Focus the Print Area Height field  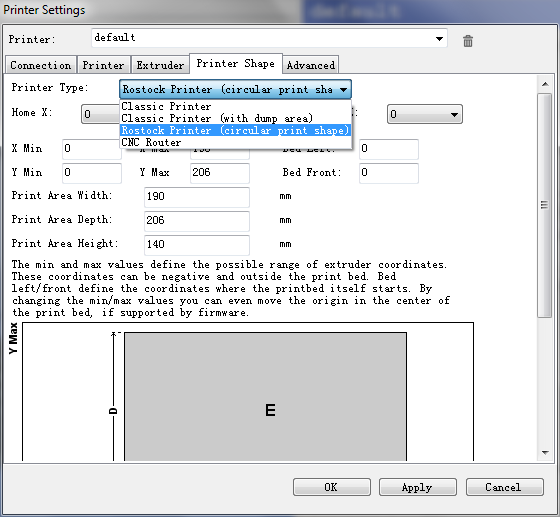tap(197, 245)
